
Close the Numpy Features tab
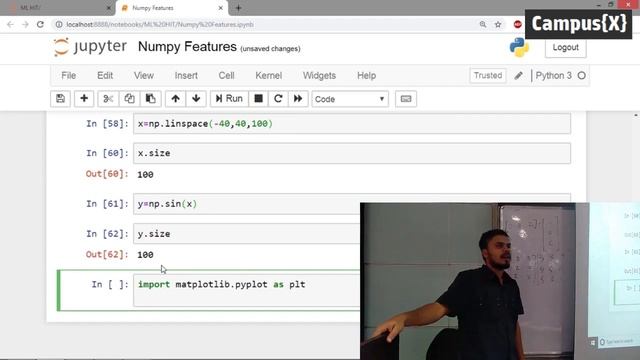click(220, 8)
